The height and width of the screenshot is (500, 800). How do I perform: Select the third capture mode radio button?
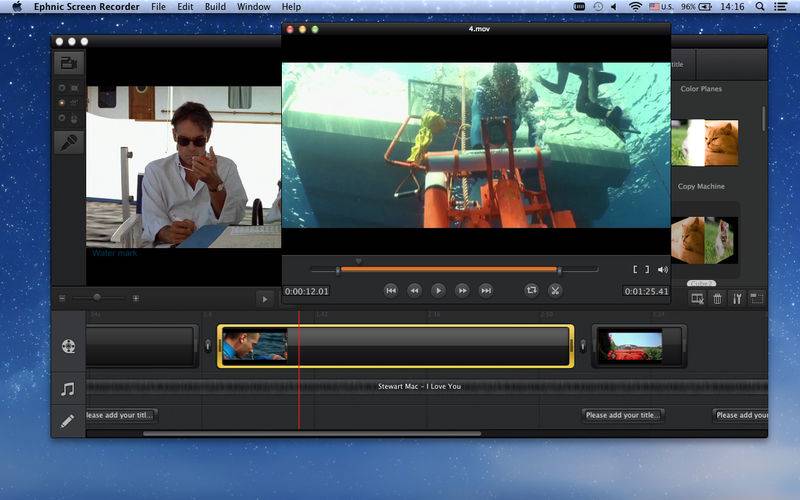62,118
